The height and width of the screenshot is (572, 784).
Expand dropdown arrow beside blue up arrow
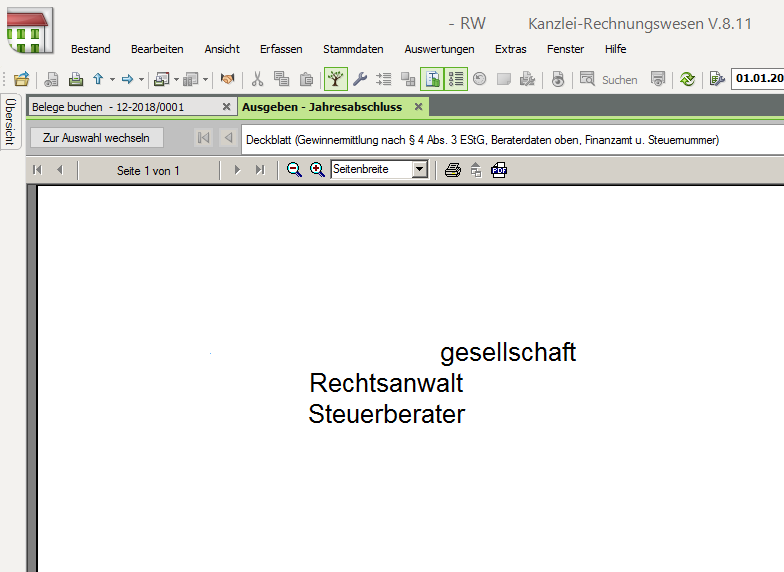[x=112, y=79]
